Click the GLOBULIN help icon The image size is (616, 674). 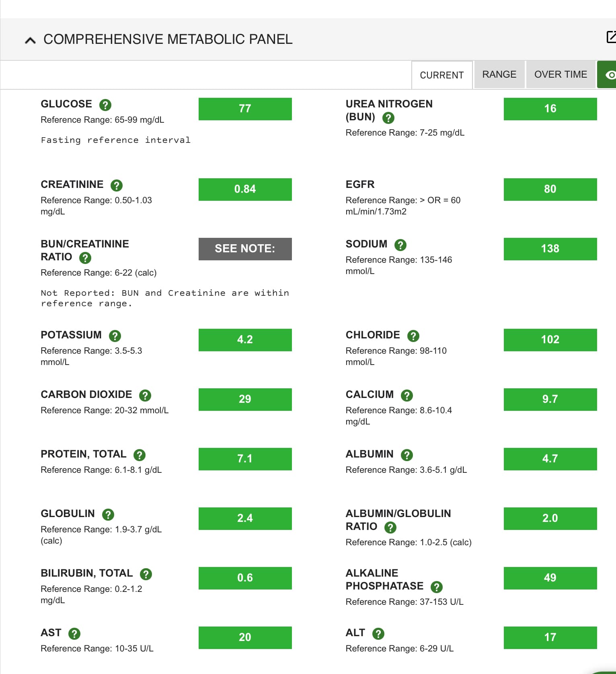(x=108, y=515)
